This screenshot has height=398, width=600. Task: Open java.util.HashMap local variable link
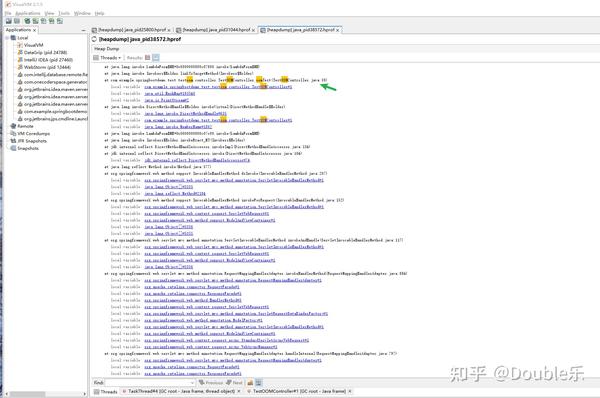pos(170,93)
